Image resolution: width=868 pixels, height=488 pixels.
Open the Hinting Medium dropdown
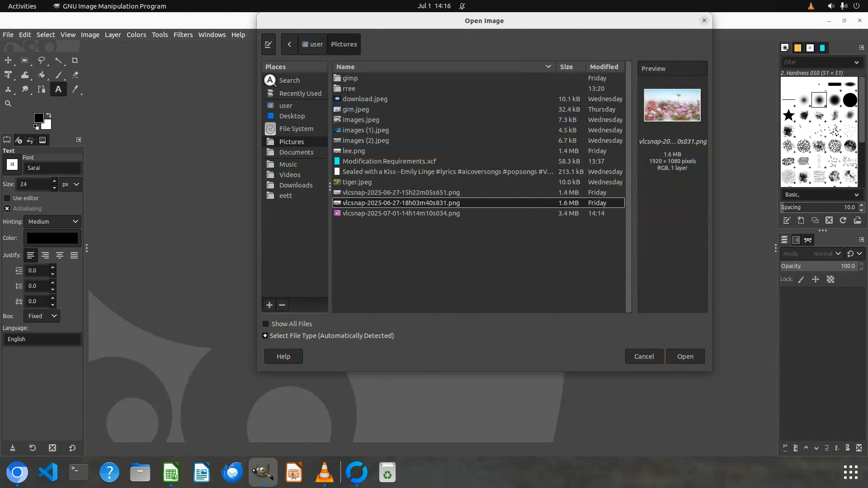pos(52,222)
